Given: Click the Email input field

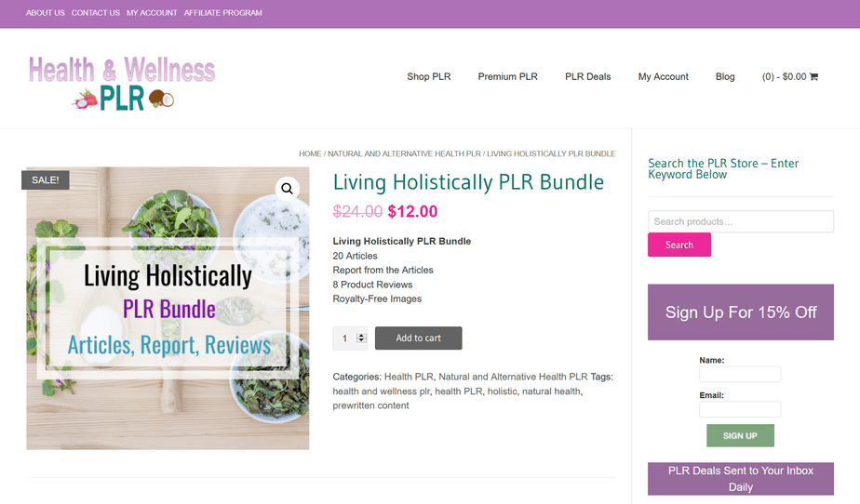Looking at the screenshot, I should [740, 409].
